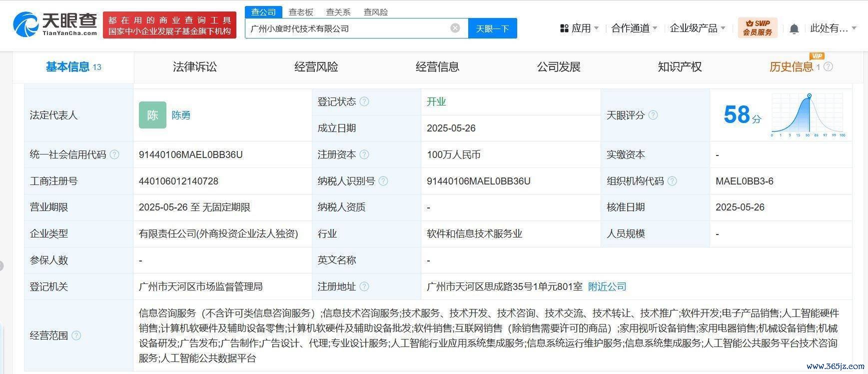Click the 开业 registration status
This screenshot has height=374, width=868.
(x=436, y=101)
